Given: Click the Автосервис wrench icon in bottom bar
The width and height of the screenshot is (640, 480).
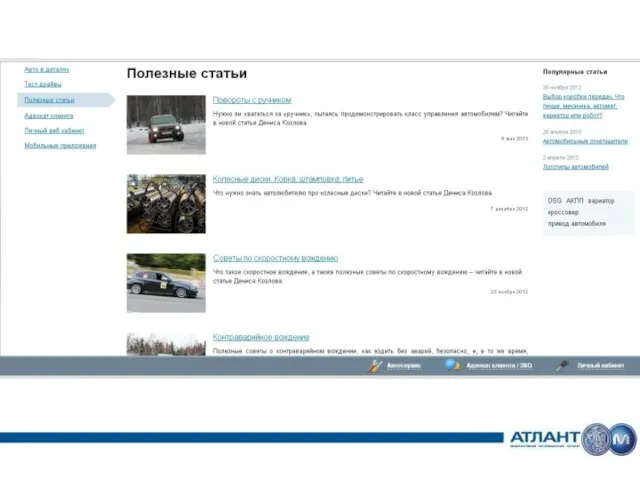Looking at the screenshot, I should click(375, 366).
